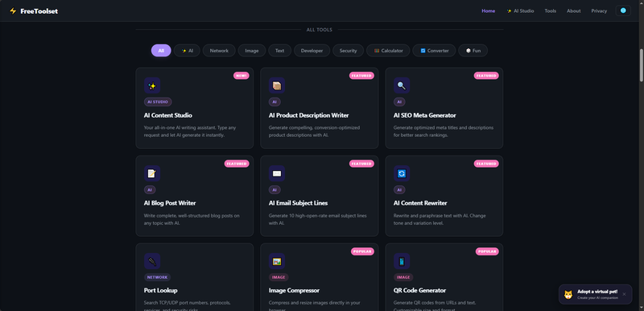Click the AI Content Studio sparkle icon
644x311 pixels.
152,85
